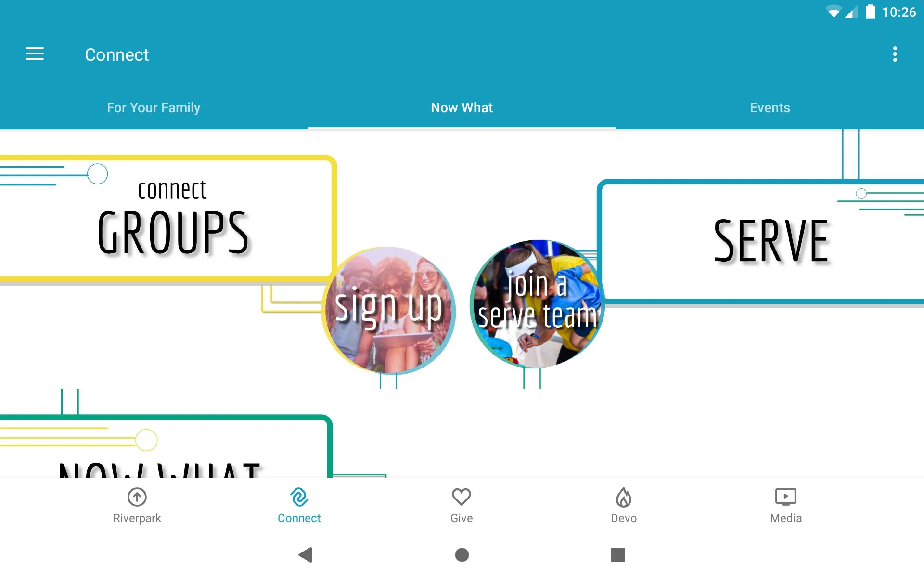Screen dimensions: 924x578
Task: Switch to the For Your Family tab
Action: click(x=154, y=107)
